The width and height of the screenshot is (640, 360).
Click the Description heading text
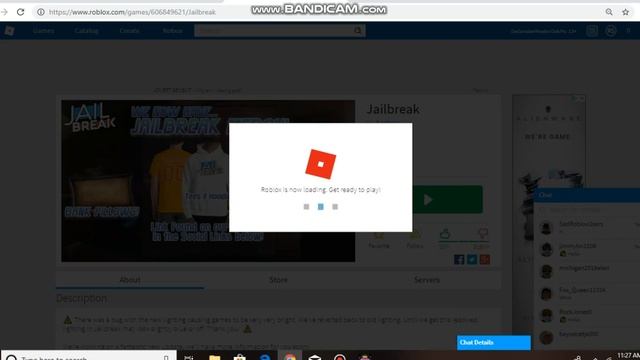click(82, 299)
